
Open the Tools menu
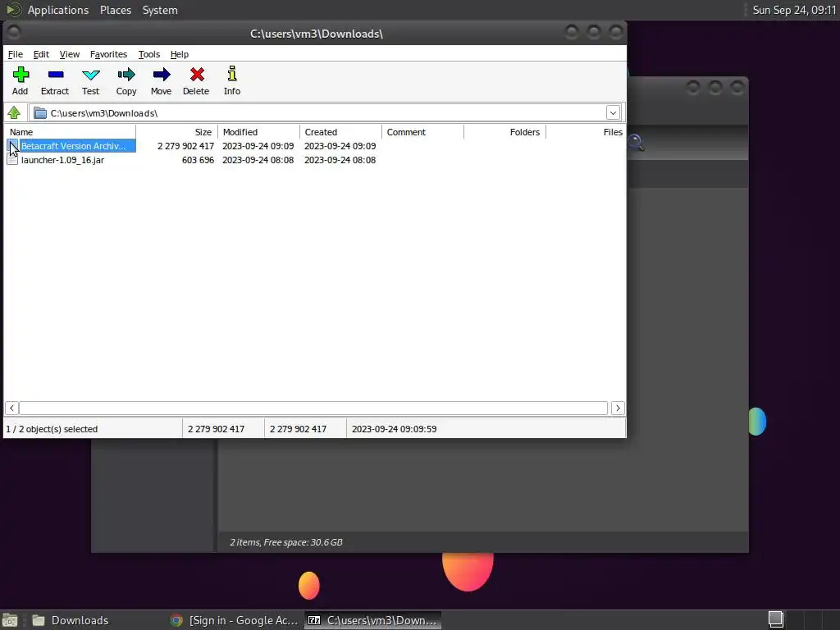tap(149, 54)
